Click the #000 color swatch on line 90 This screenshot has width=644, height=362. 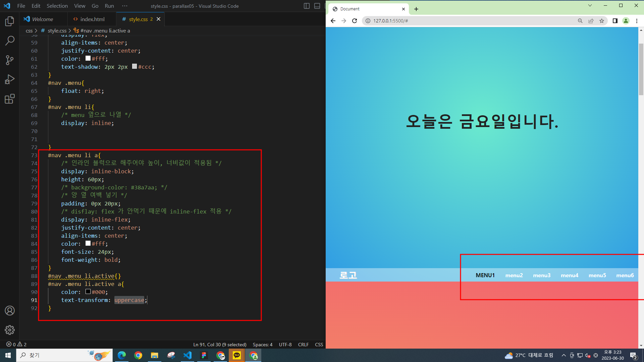point(88,292)
